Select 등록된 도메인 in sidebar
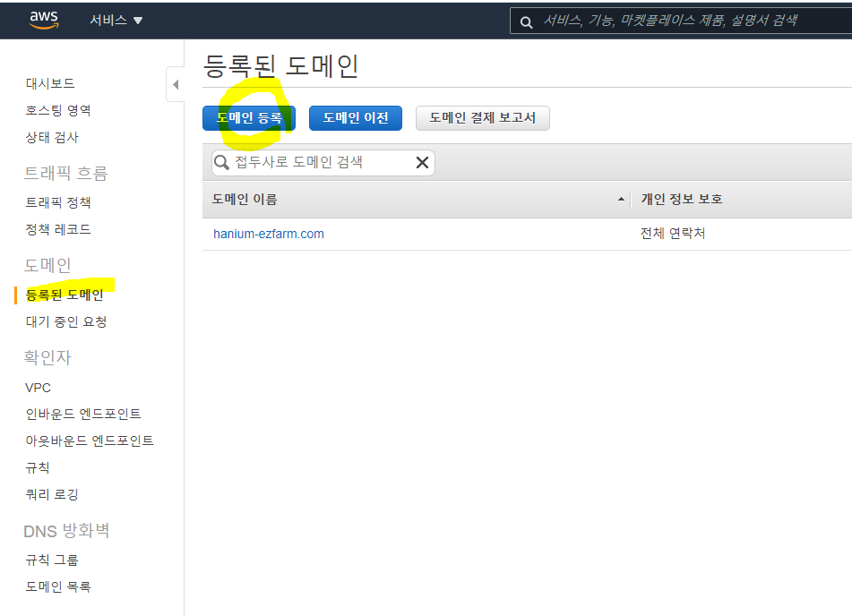The image size is (852, 616). pyautogui.click(x=65, y=295)
